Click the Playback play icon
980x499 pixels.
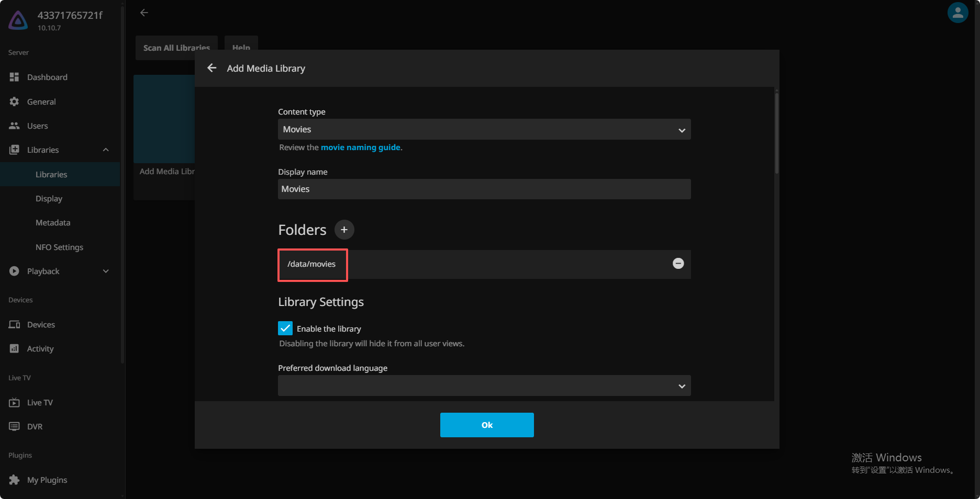pos(14,271)
